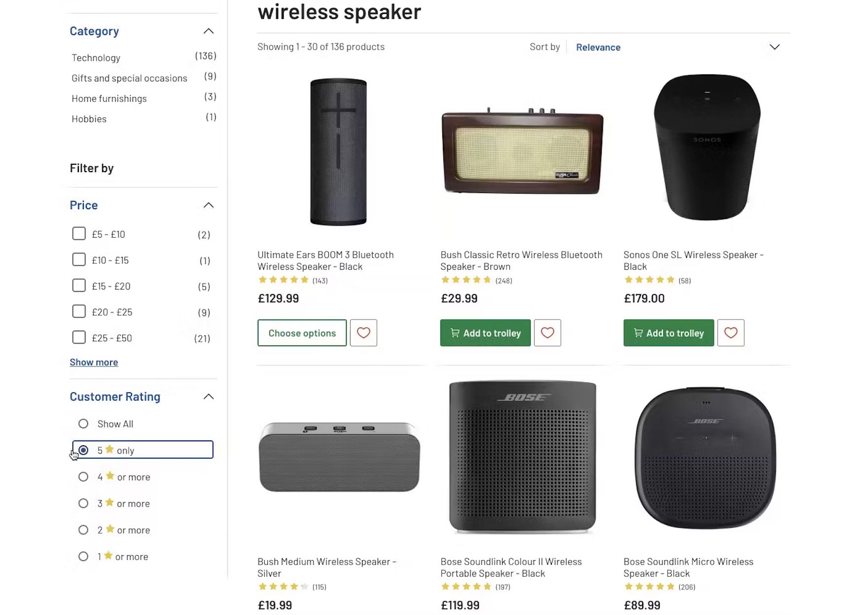Enable the £20 - £25 price filter
868x615 pixels.
pyautogui.click(x=79, y=311)
